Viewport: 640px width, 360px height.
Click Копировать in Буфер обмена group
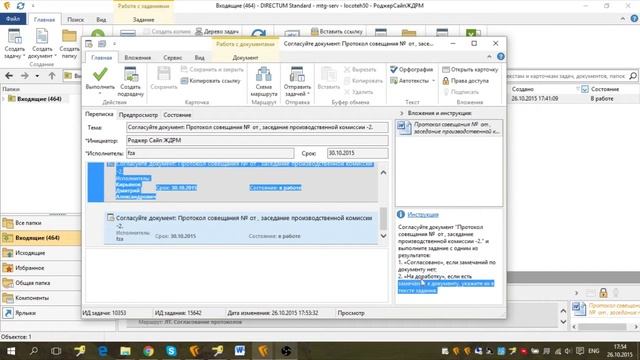pos(363,81)
